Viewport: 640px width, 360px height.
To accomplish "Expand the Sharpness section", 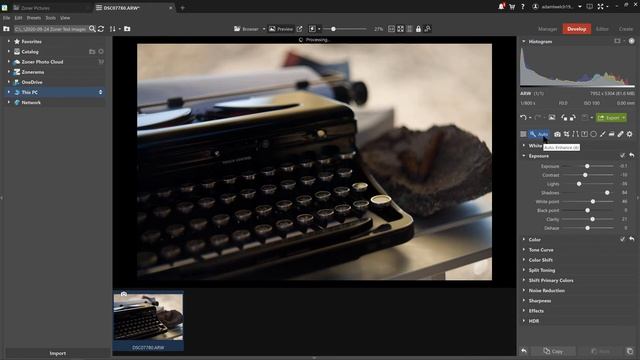I will tap(524, 300).
